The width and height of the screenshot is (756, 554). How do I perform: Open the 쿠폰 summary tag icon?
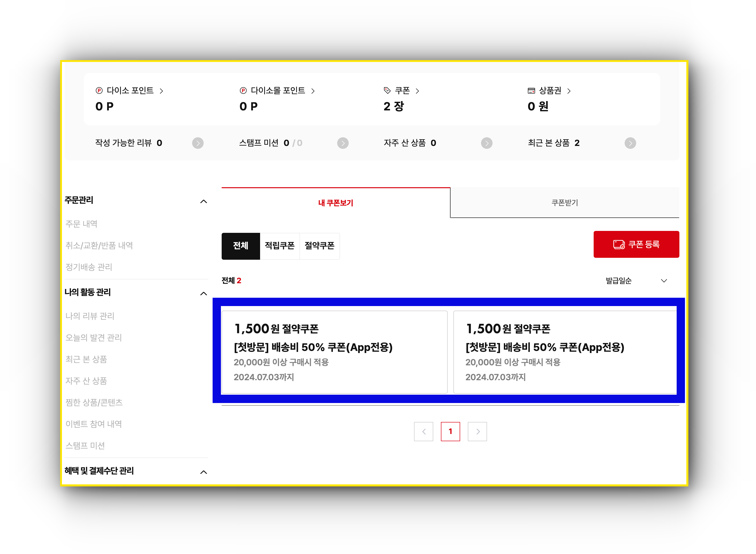tap(387, 90)
